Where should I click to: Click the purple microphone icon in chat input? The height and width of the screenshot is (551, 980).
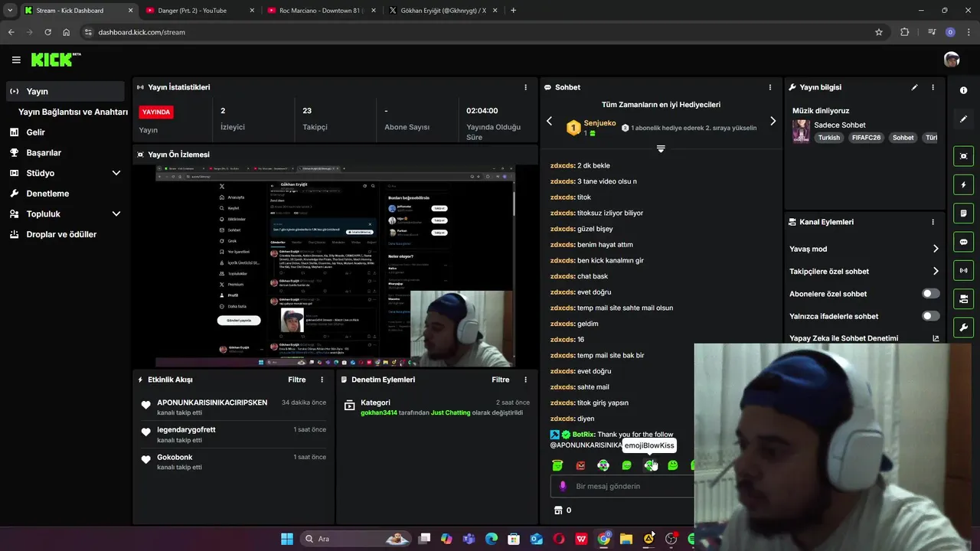click(x=563, y=486)
